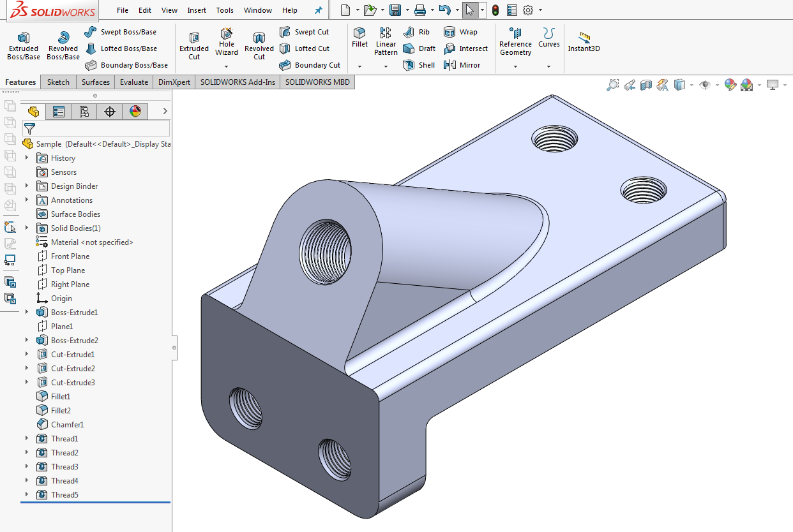
Task: Click the Wrap tool
Action: point(460,32)
